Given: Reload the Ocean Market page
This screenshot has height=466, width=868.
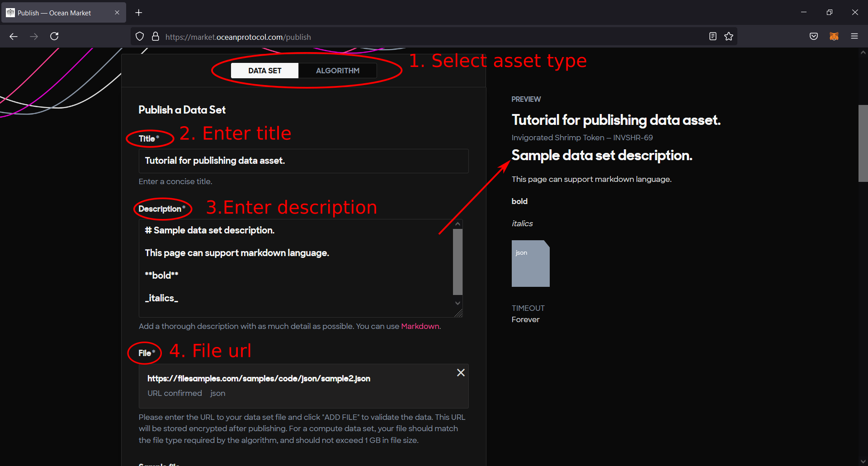Looking at the screenshot, I should (x=54, y=36).
